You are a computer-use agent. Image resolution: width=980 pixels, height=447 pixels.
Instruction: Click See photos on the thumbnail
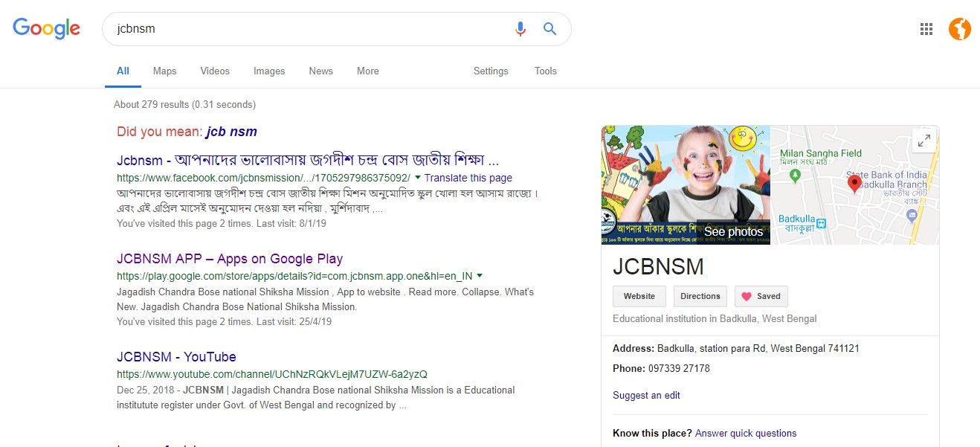pos(733,232)
